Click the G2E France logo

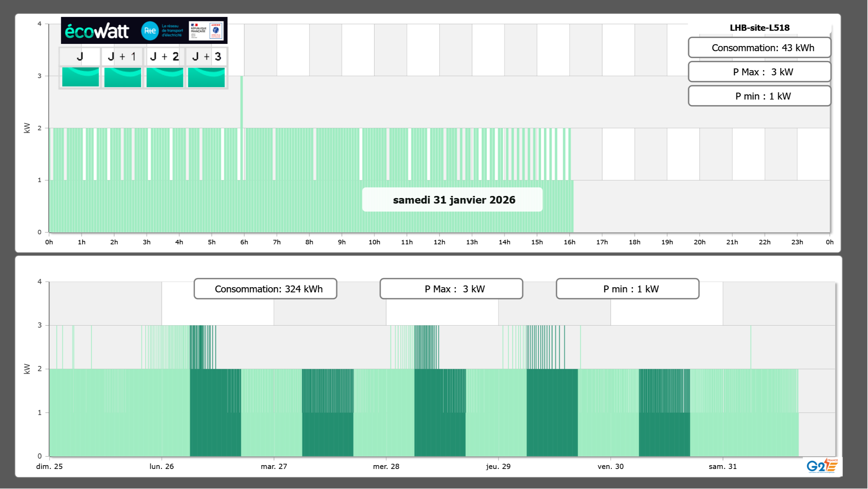point(822,466)
